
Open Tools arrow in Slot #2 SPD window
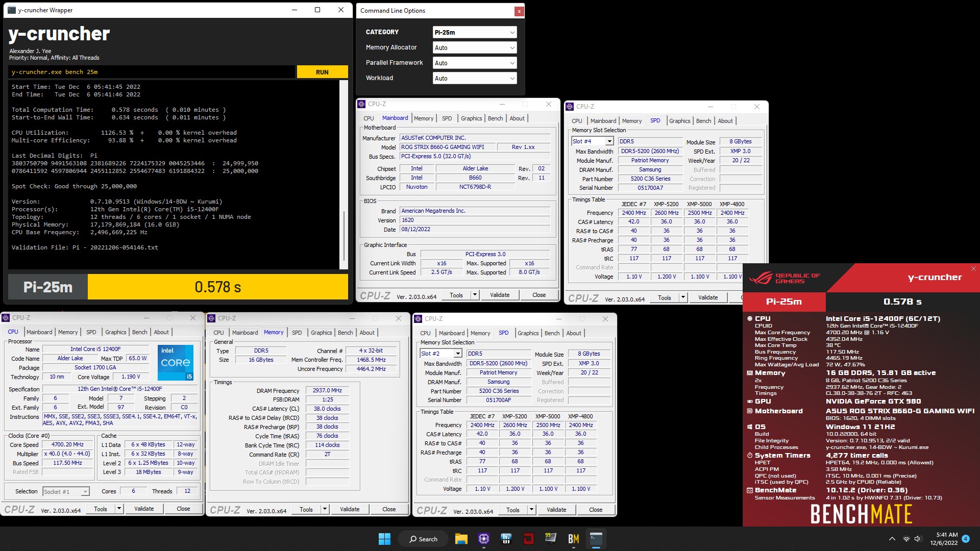531,510
